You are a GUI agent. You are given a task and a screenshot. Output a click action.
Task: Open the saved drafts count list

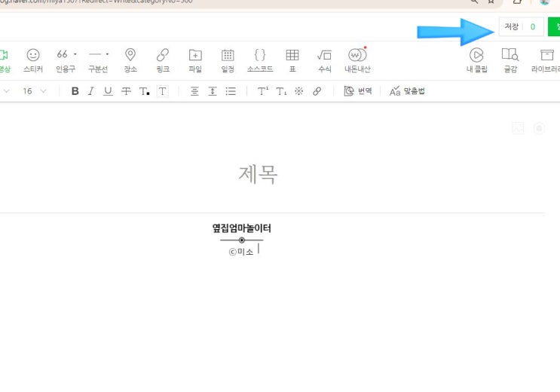pos(533,27)
